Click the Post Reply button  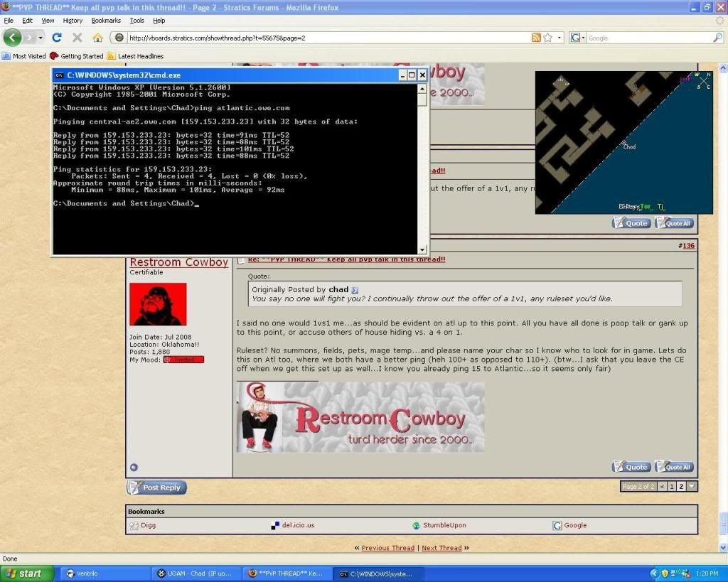pyautogui.click(x=156, y=487)
